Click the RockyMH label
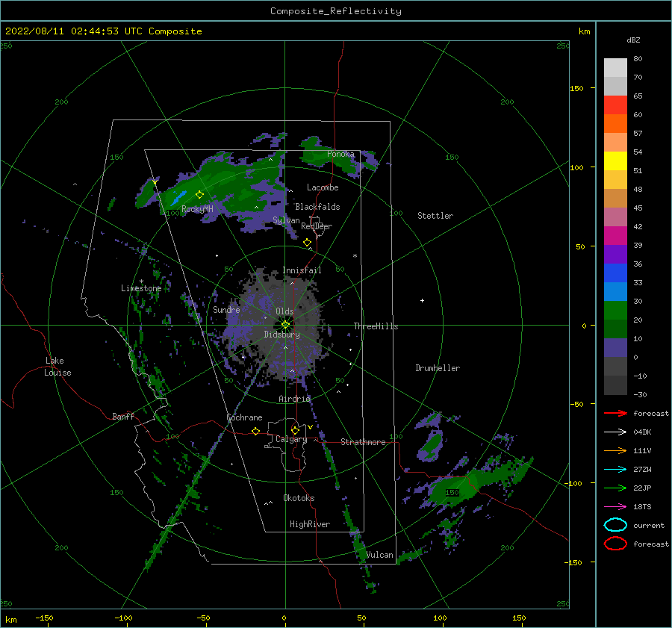 tap(197, 209)
